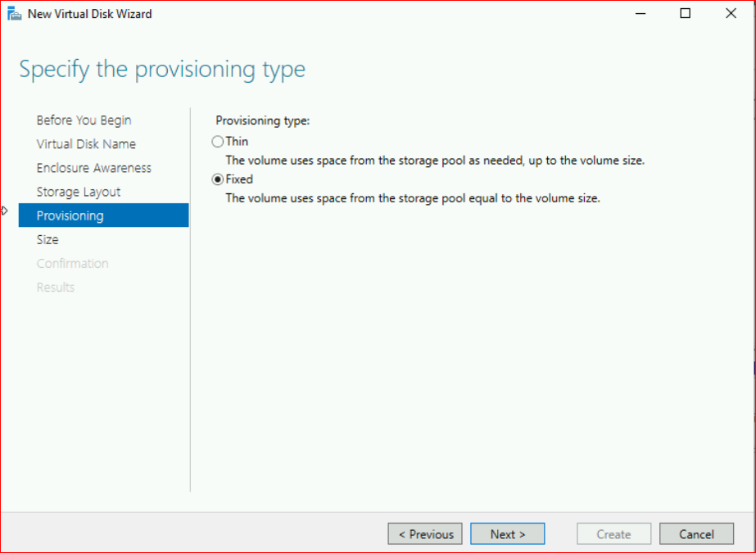Click the Thin option description text
The image size is (756, 553).
(x=434, y=161)
